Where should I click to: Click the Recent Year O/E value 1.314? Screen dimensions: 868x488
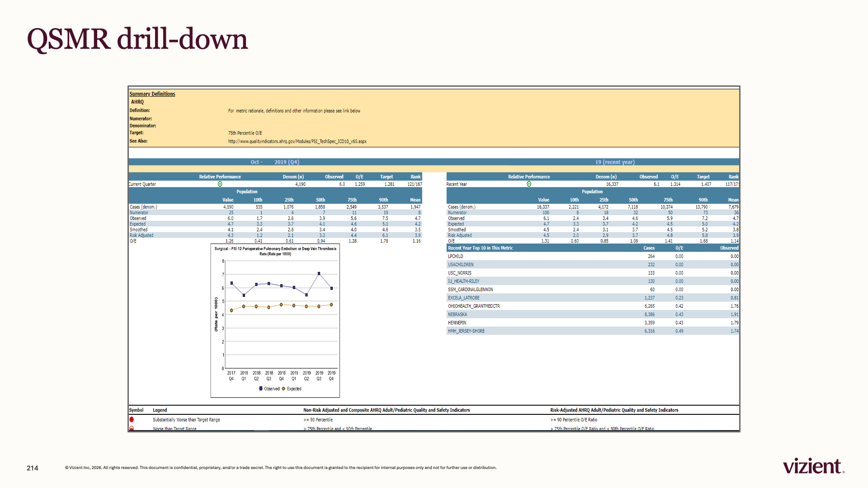(x=675, y=184)
